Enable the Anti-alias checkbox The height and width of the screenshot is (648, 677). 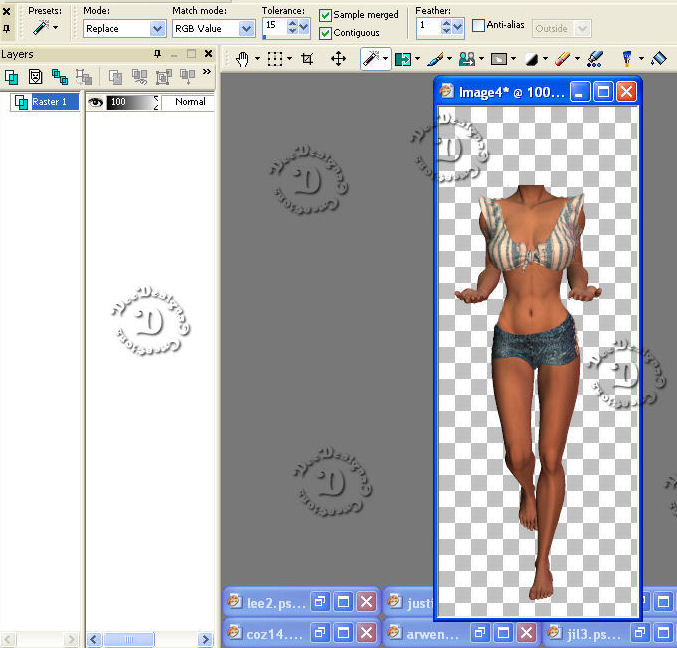click(478, 25)
